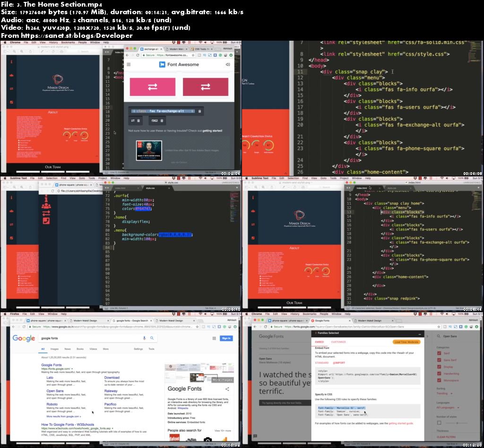The image size is (484, 448).
Task: Click Adobe Stock ad thumbnail on Font Awesome
Action: pyautogui.click(x=149, y=150)
